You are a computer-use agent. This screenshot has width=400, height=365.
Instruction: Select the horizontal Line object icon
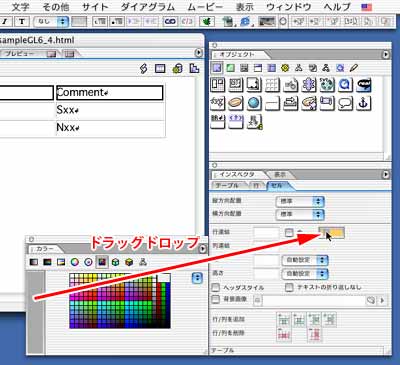click(x=272, y=103)
